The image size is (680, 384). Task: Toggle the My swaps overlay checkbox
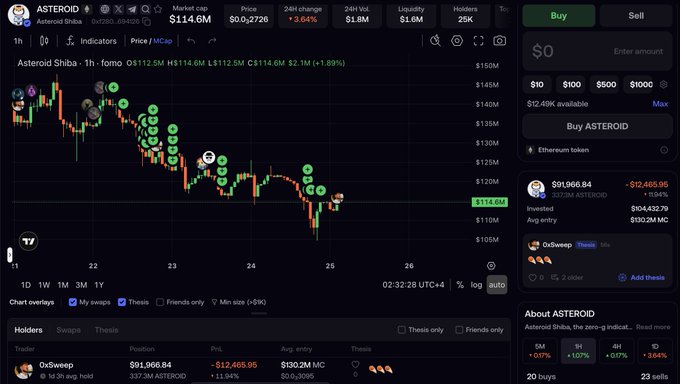[x=72, y=302]
